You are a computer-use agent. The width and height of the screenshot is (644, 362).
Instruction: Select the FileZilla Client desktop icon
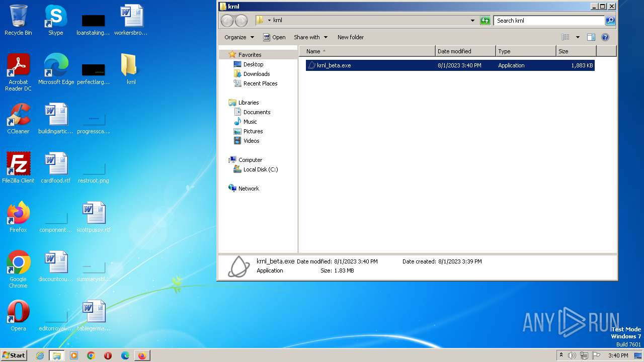pyautogui.click(x=18, y=167)
